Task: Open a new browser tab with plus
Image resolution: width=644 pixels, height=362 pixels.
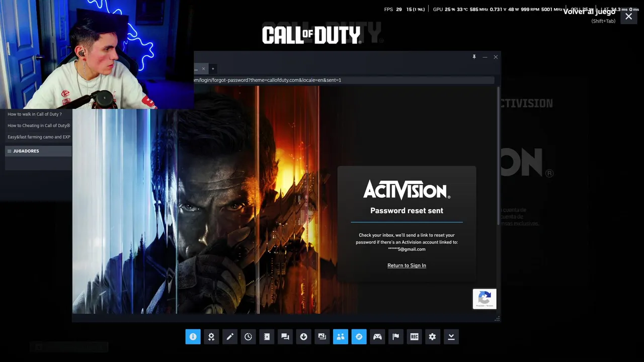Action: [x=213, y=68]
